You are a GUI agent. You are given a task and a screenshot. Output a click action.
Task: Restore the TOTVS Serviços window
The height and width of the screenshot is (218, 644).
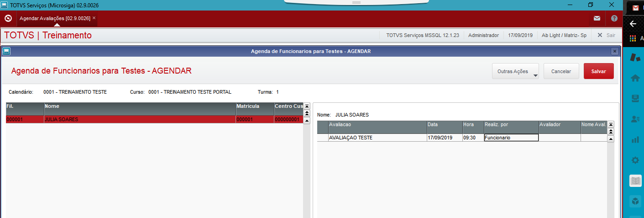pos(591,5)
